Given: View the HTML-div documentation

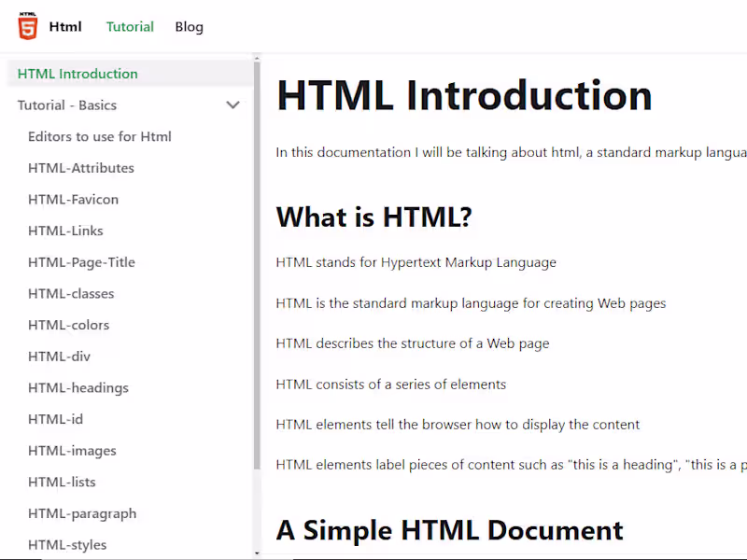Looking at the screenshot, I should point(59,356).
